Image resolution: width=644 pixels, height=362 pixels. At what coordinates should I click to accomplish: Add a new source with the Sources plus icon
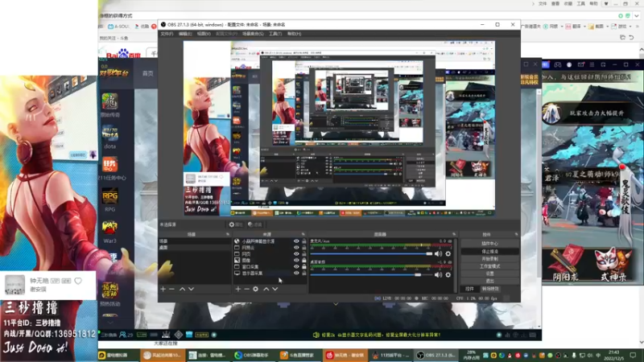tap(237, 289)
